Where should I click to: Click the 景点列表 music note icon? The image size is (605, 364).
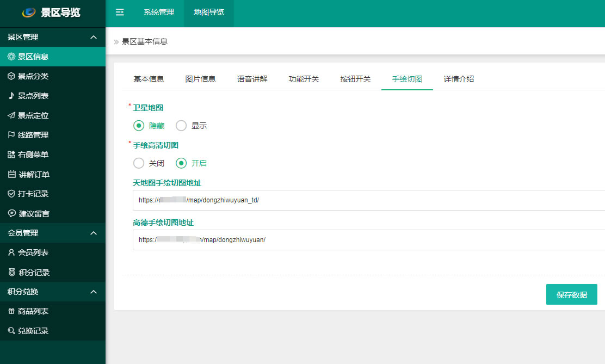(11, 96)
